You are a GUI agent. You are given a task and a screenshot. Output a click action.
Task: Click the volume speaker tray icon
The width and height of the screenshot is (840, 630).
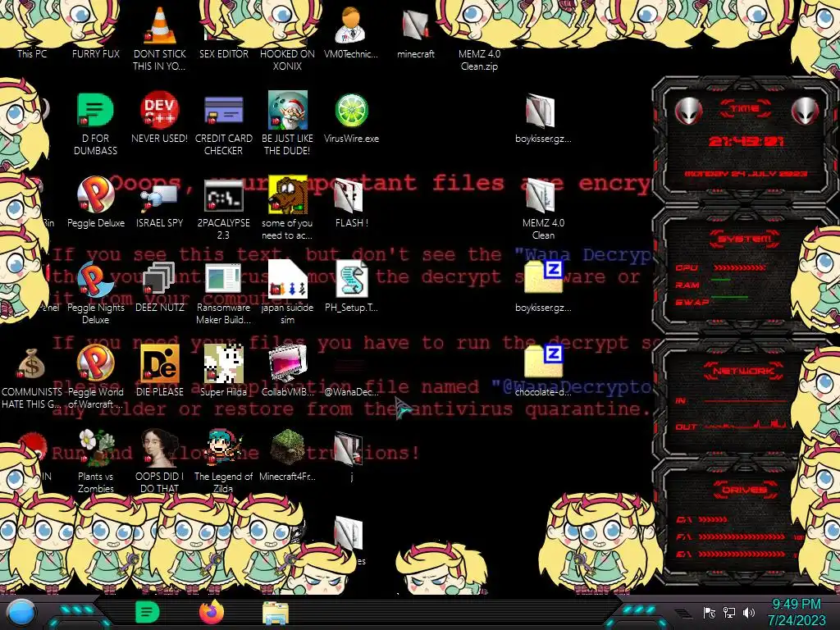click(749, 612)
